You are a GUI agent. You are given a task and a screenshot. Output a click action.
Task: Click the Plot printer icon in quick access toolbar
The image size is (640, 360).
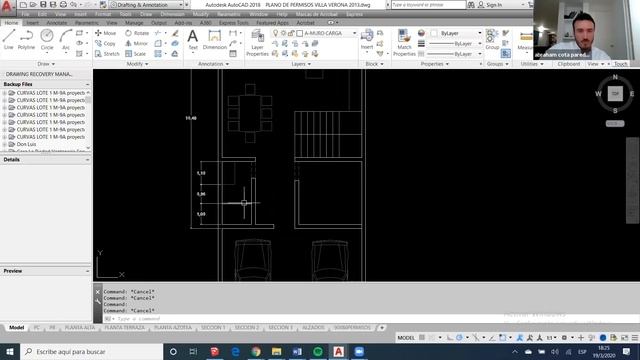pyautogui.click(x=63, y=5)
